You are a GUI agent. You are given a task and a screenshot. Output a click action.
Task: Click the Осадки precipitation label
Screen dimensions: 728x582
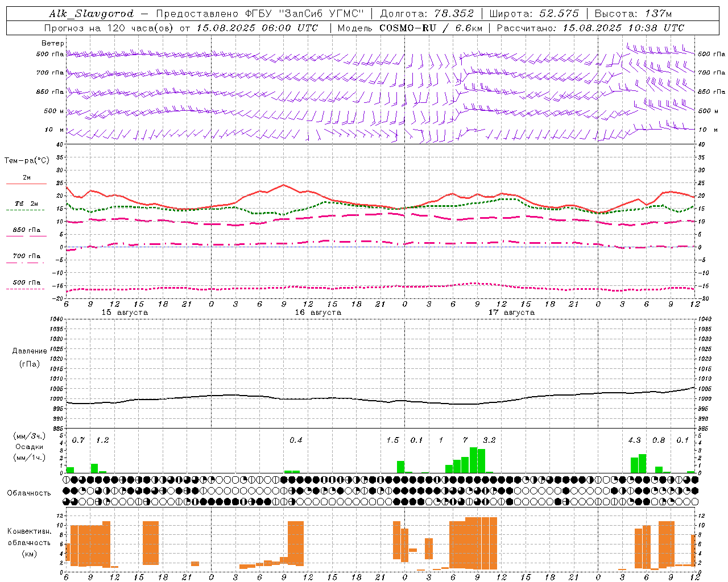pos(30,447)
